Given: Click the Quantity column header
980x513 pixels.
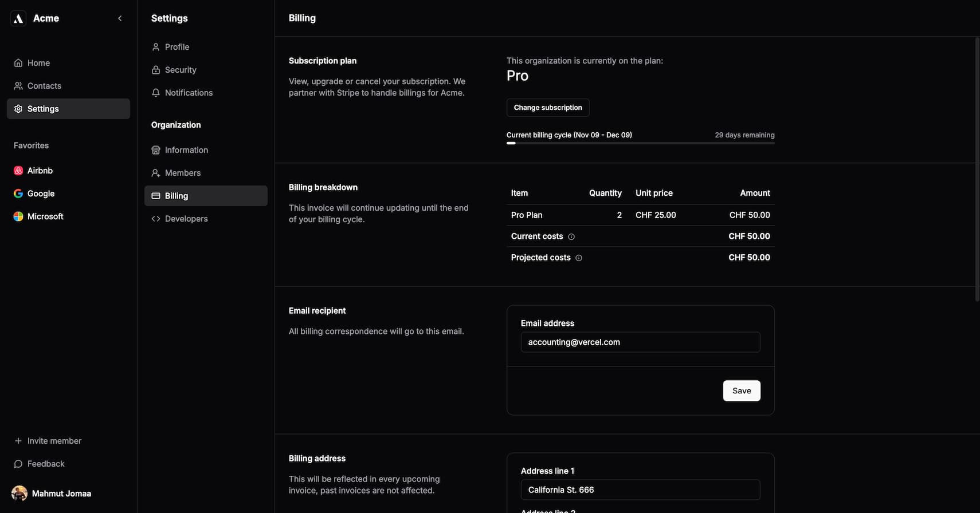Looking at the screenshot, I should tap(605, 193).
